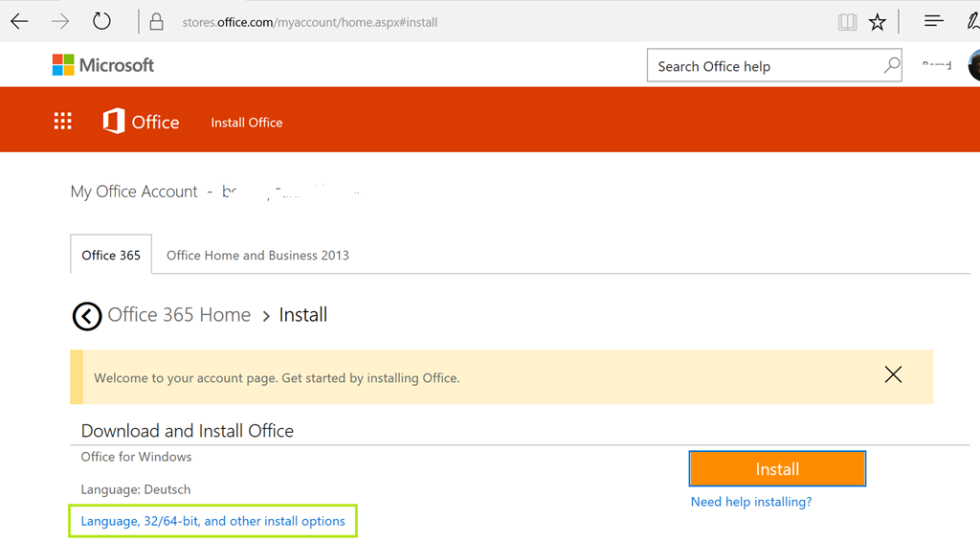Screen dimensions: 980x542
Task: Click the circled back arrow beside Office 365 Home
Action: (87, 315)
